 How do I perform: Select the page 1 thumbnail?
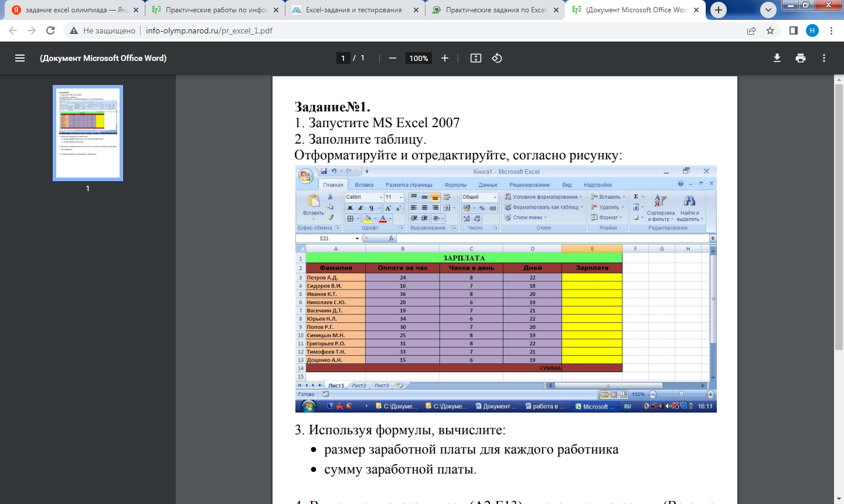click(88, 133)
